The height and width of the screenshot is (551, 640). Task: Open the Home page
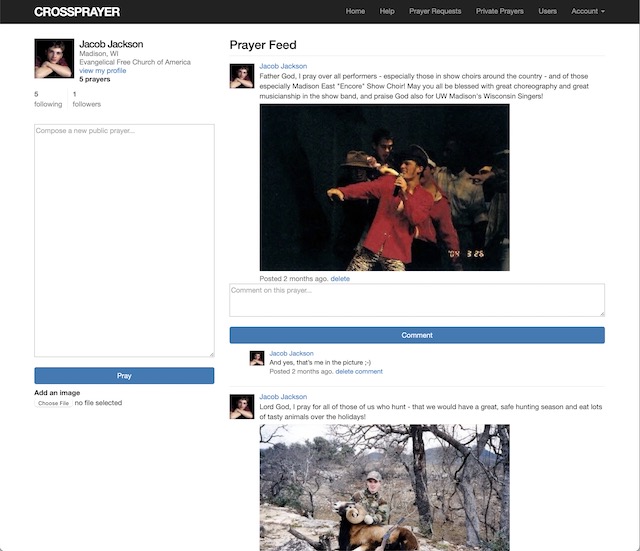(x=355, y=12)
